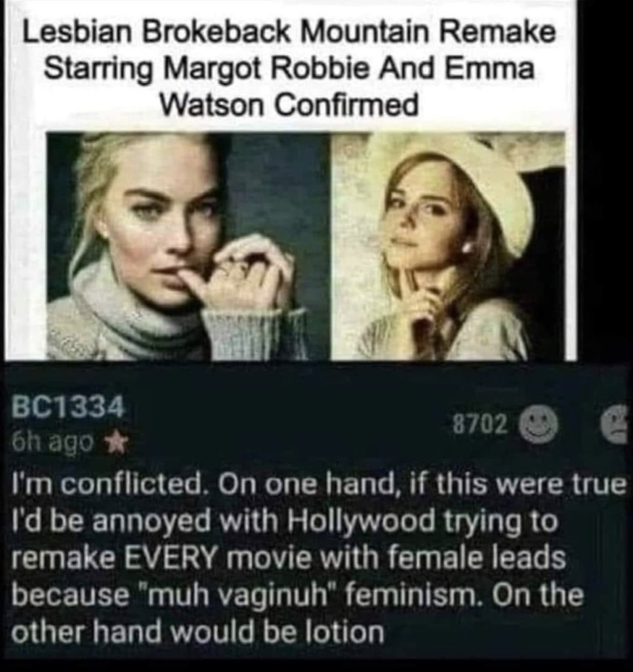The image size is (633, 672).
Task: Click Starring Margot Robbie headline line
Action: pyautogui.click(x=289, y=68)
